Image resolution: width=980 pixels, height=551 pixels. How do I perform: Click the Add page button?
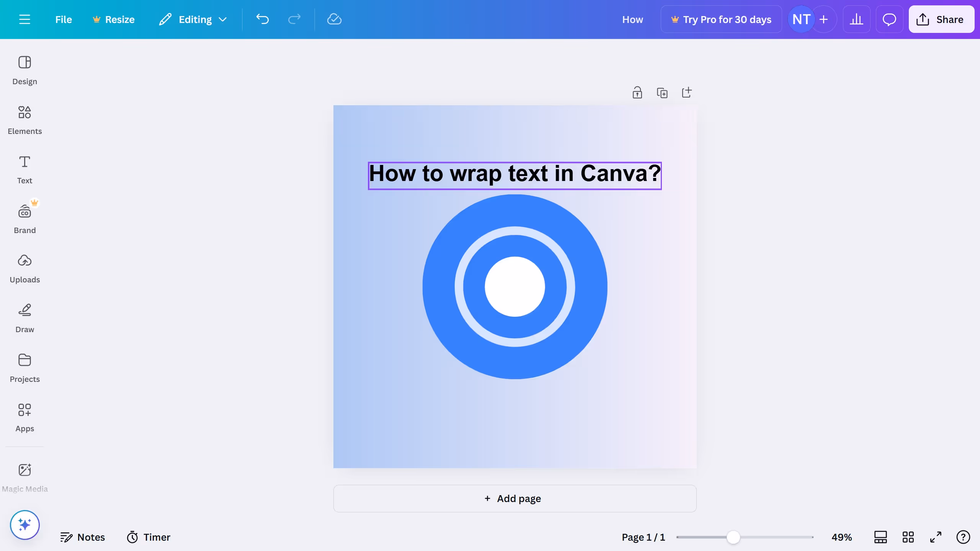coord(514,499)
